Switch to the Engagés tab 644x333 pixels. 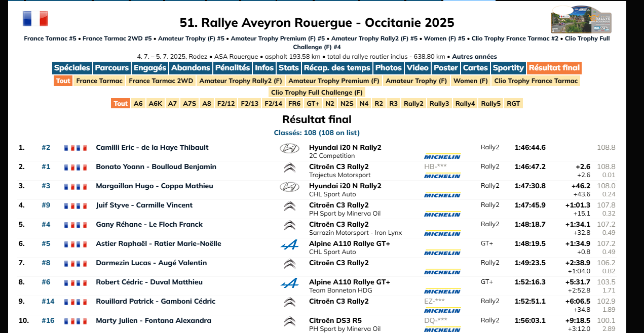click(x=150, y=68)
